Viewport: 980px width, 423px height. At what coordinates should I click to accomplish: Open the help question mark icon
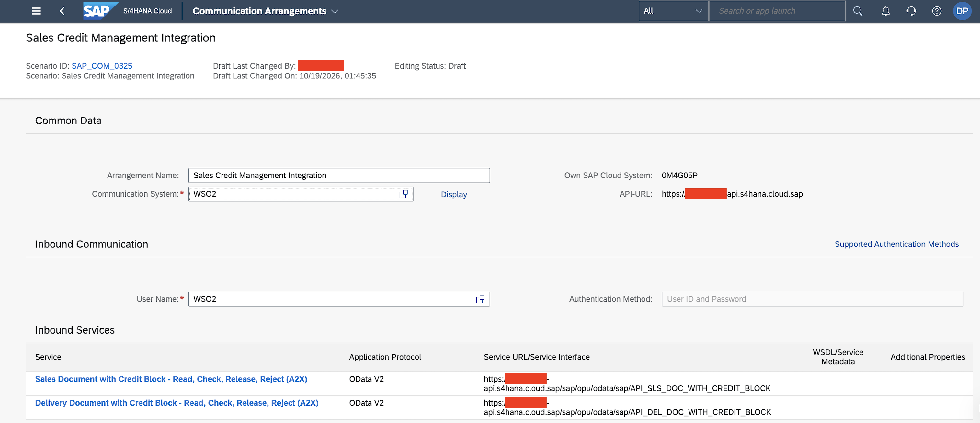[x=937, y=11]
